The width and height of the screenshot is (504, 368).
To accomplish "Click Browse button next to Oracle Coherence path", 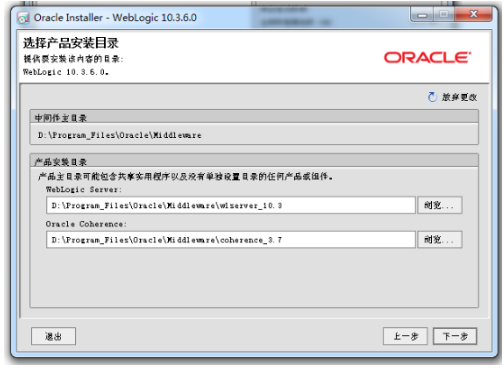I will click(x=440, y=240).
